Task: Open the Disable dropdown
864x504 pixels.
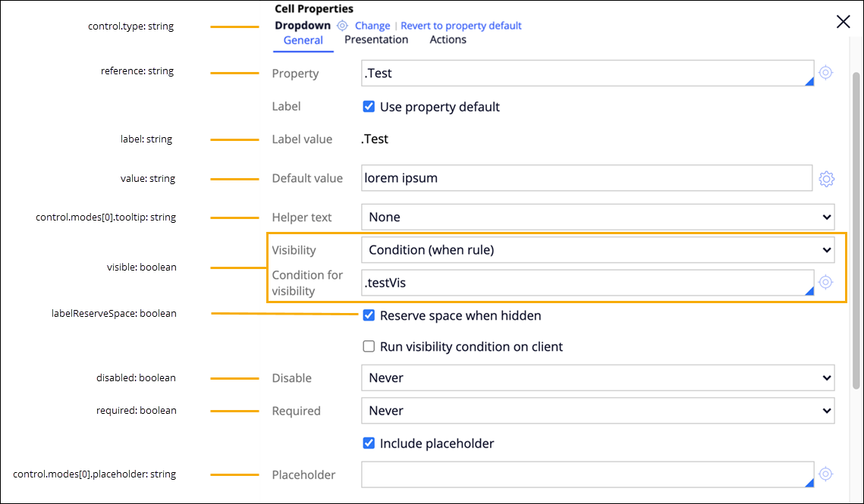Action: tap(597, 377)
